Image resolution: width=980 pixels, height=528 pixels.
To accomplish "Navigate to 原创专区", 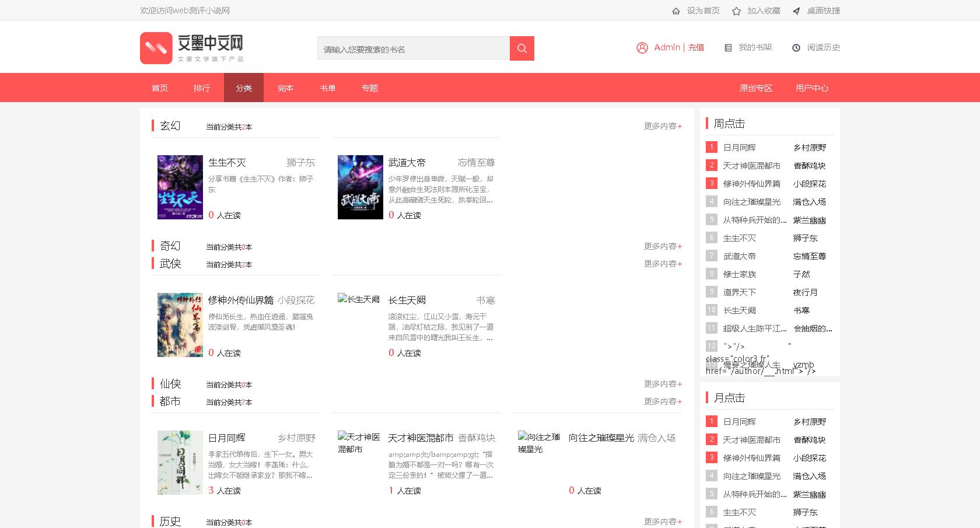I will (x=755, y=88).
